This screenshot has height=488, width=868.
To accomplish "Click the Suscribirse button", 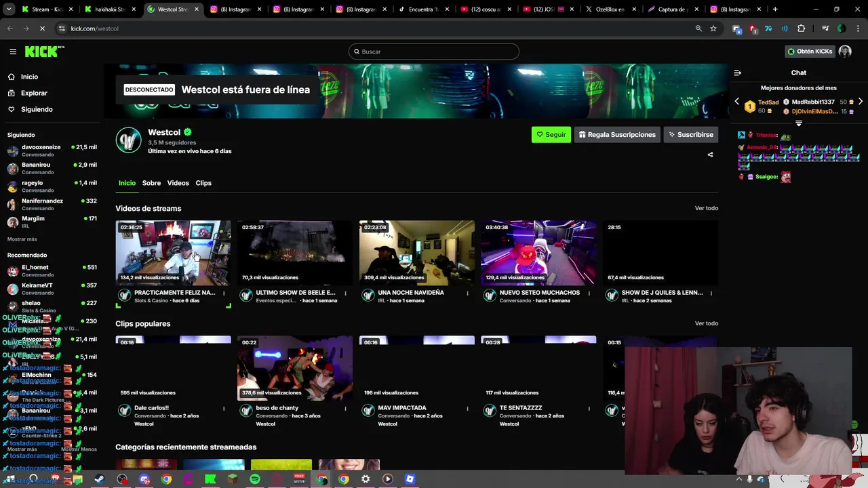I will coord(690,134).
